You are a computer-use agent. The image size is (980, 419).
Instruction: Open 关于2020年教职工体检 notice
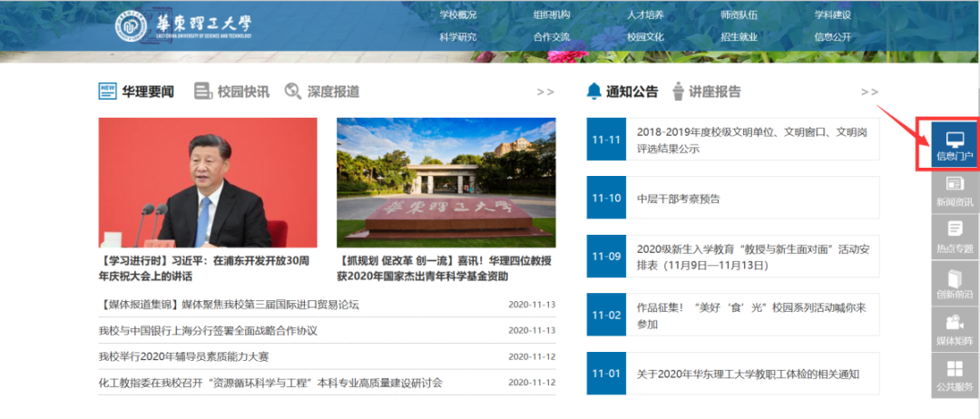tap(748, 374)
